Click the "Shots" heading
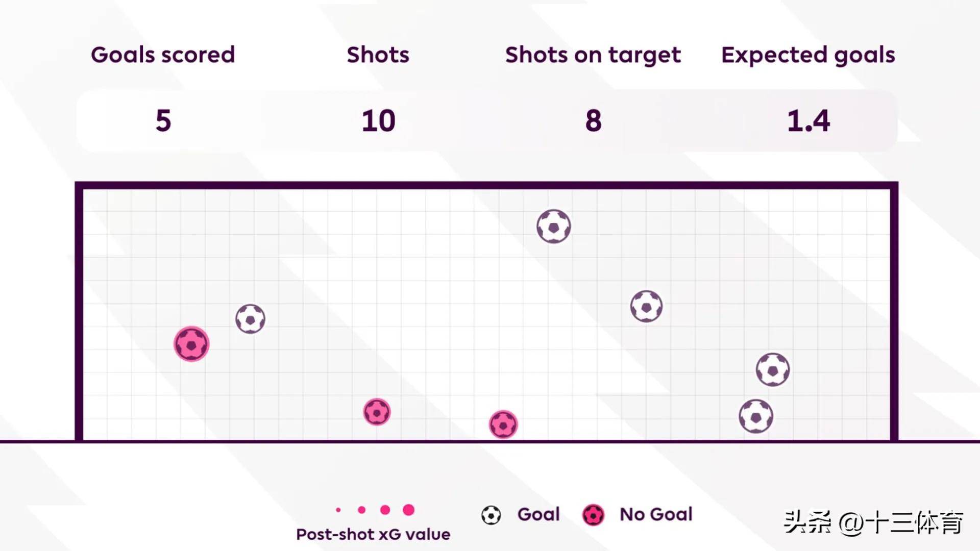Image resolution: width=980 pixels, height=551 pixels. [378, 55]
